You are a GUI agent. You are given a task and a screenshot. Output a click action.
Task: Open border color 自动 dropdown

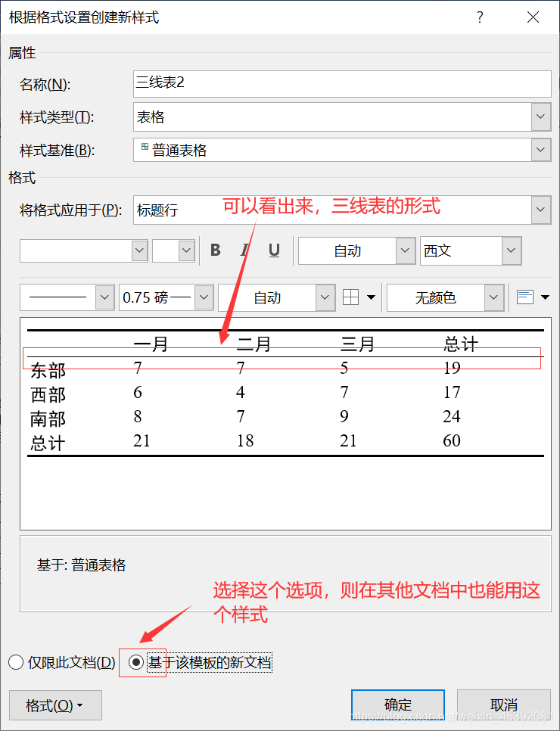click(325, 297)
